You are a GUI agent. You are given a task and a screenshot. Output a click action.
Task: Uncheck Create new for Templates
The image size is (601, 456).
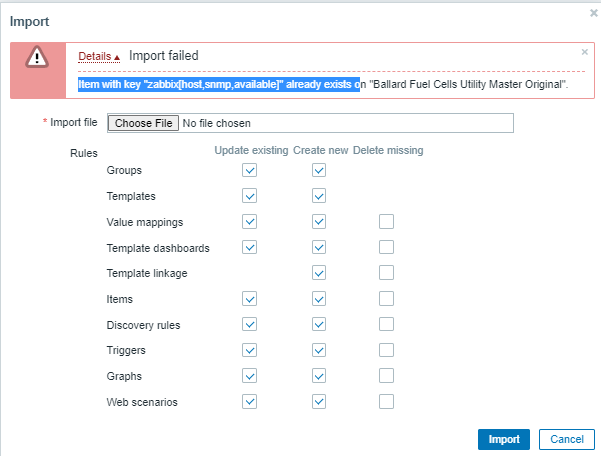point(319,196)
